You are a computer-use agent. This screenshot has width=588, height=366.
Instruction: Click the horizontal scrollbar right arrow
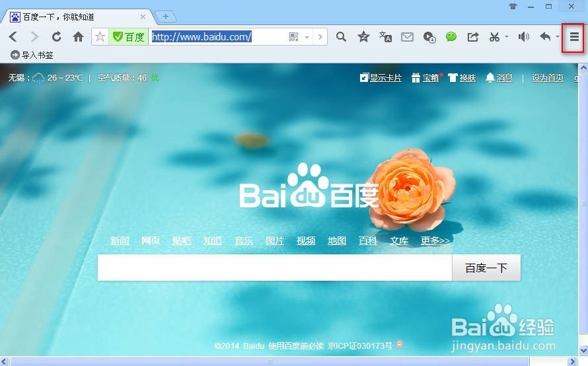(573, 361)
